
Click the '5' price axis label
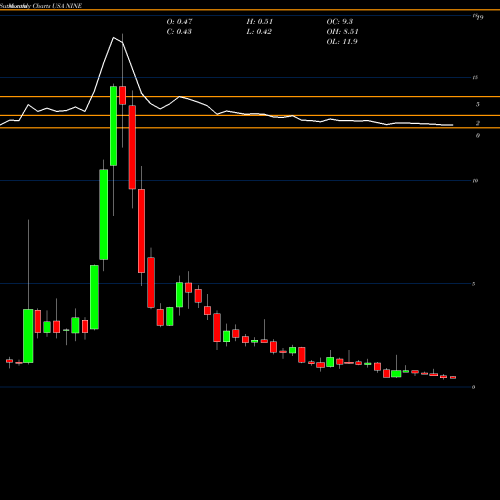[x=474, y=284]
